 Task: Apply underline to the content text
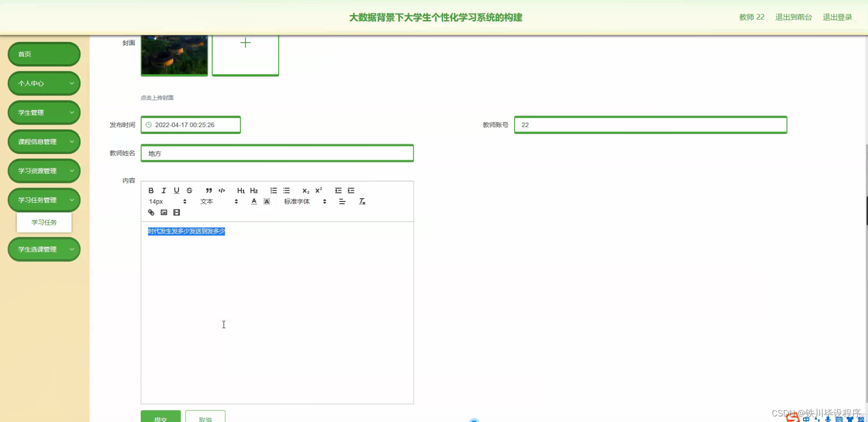coord(176,190)
